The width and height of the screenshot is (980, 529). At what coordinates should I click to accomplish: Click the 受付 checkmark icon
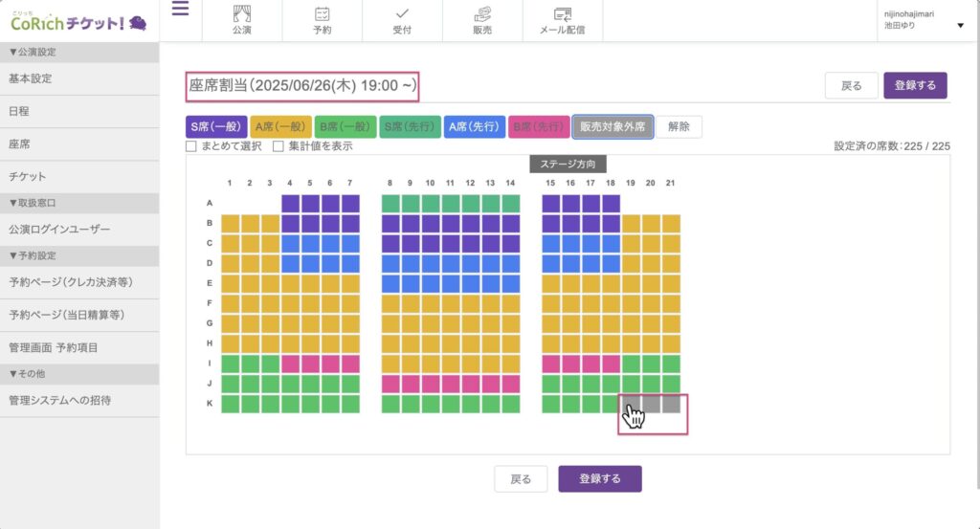click(x=402, y=13)
